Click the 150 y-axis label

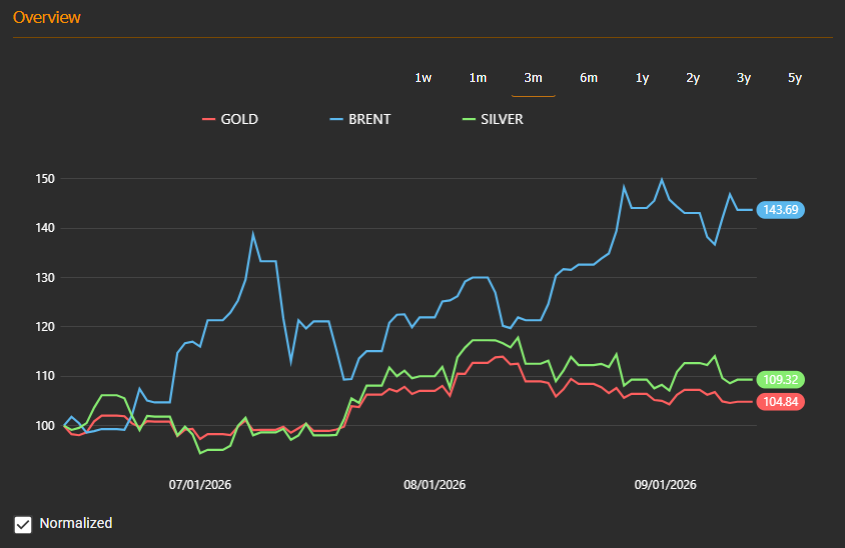pyautogui.click(x=45, y=179)
